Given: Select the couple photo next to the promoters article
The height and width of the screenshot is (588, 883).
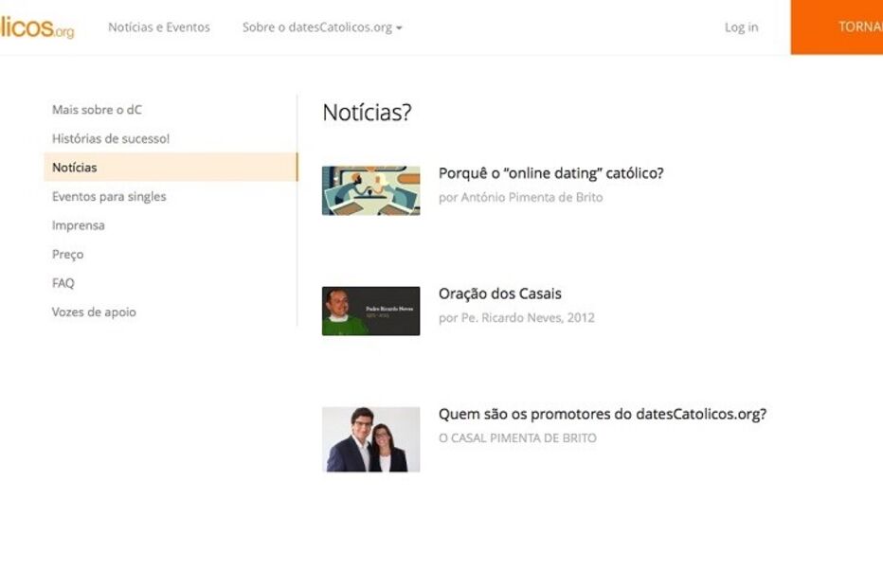Looking at the screenshot, I should pos(371,437).
